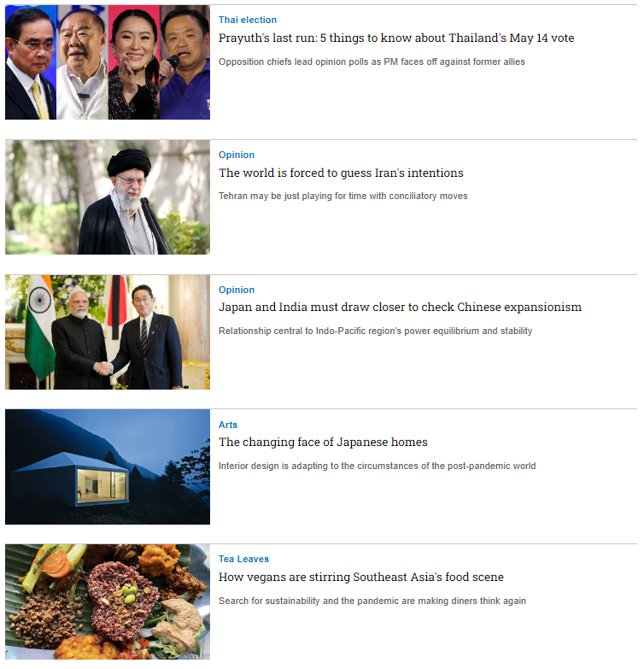The width and height of the screenshot is (644, 669).
Task: Open the vegans stirring Southeast Asia headline
Action: coord(360,578)
